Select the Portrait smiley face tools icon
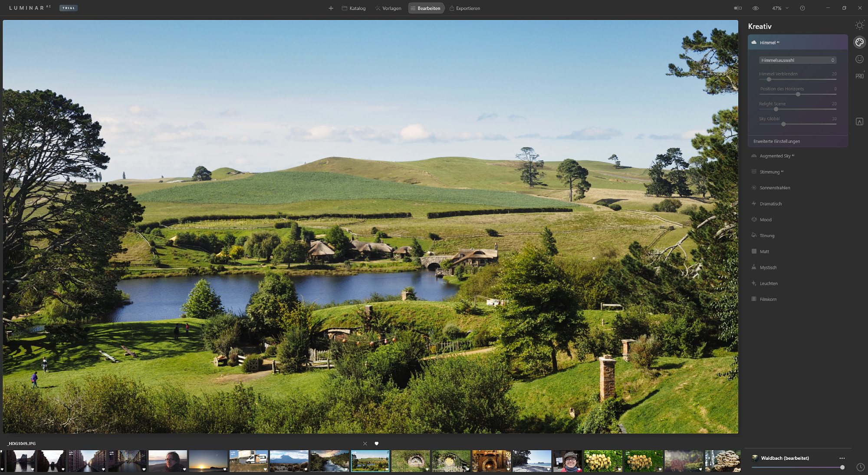The width and height of the screenshot is (868, 475). [x=859, y=59]
